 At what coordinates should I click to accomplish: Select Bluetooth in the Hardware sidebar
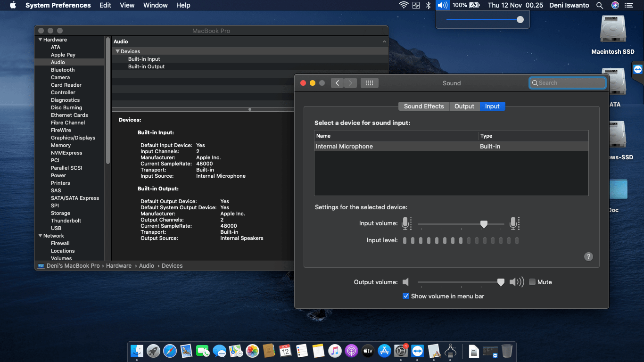tap(63, 70)
